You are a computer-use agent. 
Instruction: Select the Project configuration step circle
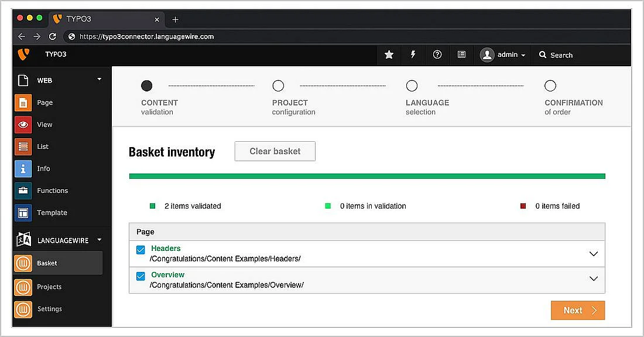pyautogui.click(x=278, y=86)
